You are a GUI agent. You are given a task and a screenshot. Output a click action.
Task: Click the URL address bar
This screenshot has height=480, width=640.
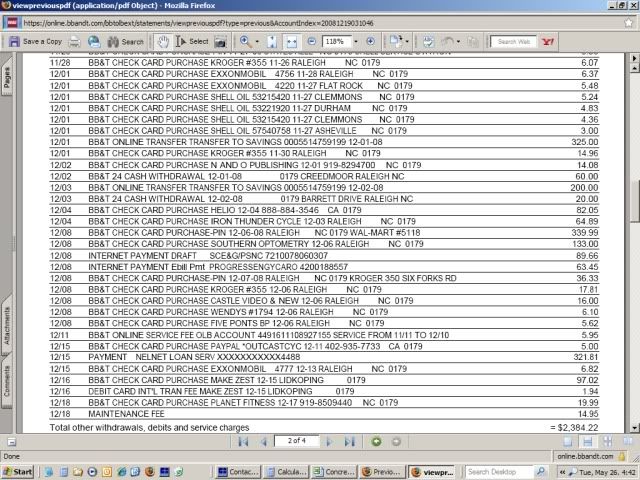click(322, 23)
